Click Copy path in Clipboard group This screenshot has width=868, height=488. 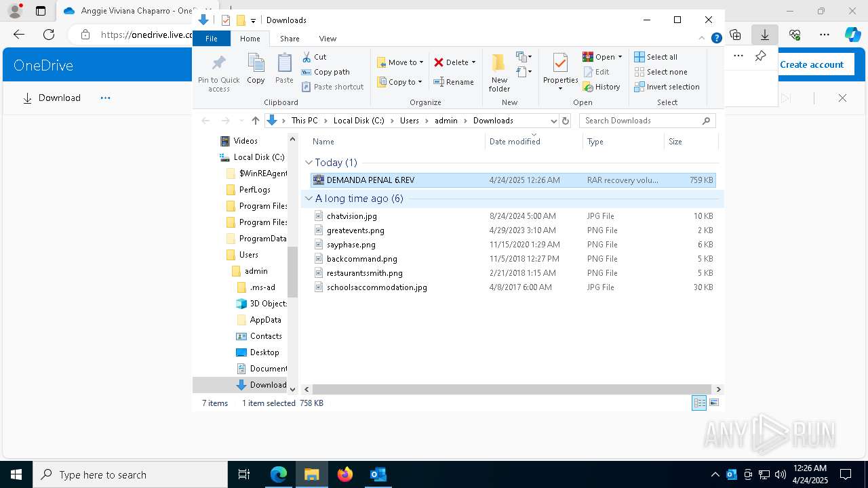click(x=325, y=72)
